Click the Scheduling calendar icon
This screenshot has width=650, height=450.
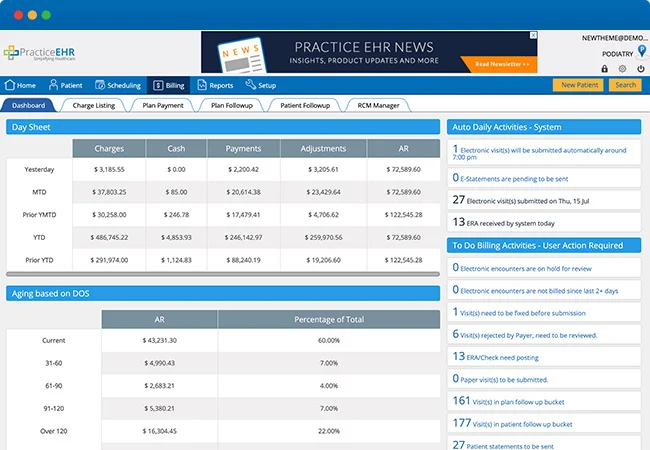(x=100, y=85)
